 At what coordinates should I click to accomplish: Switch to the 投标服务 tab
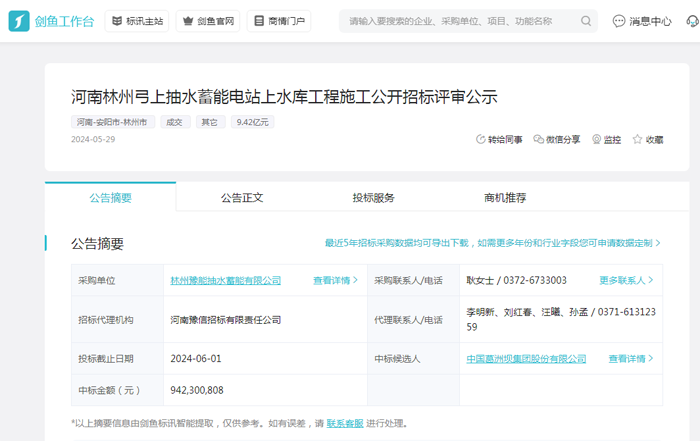(373, 198)
